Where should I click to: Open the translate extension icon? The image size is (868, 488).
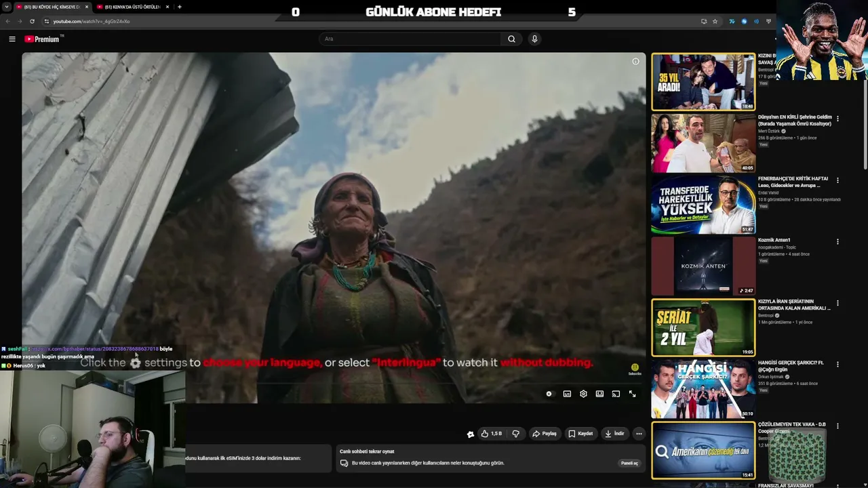[x=732, y=21]
